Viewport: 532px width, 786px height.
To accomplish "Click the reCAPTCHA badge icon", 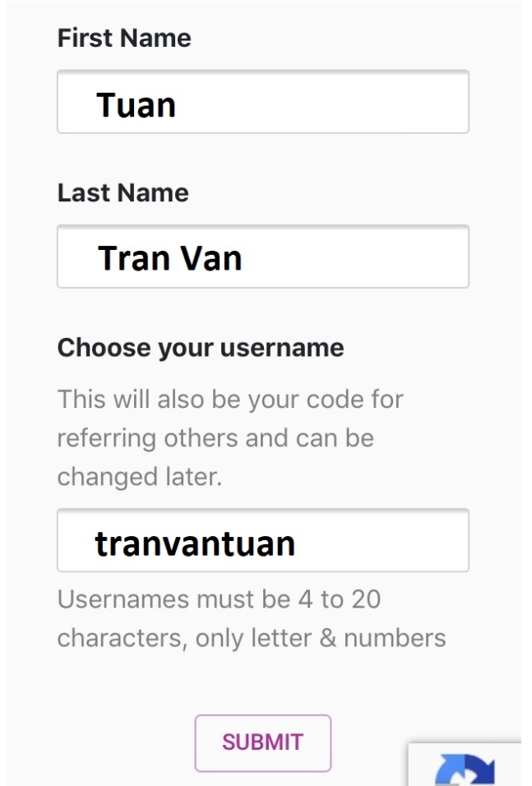I will point(465,770).
